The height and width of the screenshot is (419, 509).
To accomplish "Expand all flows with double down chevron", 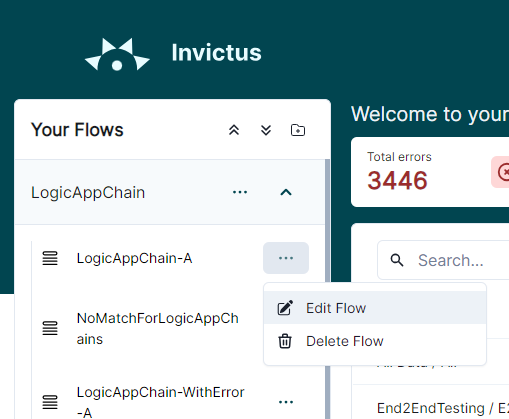I will 266,130.
